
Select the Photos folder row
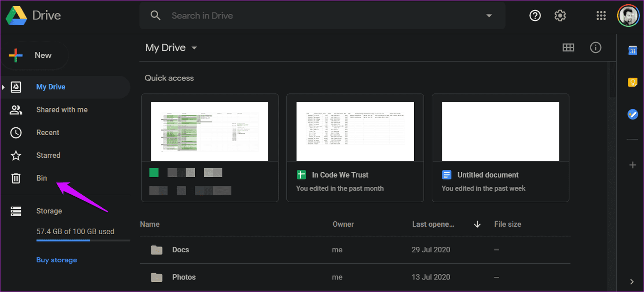click(x=355, y=277)
